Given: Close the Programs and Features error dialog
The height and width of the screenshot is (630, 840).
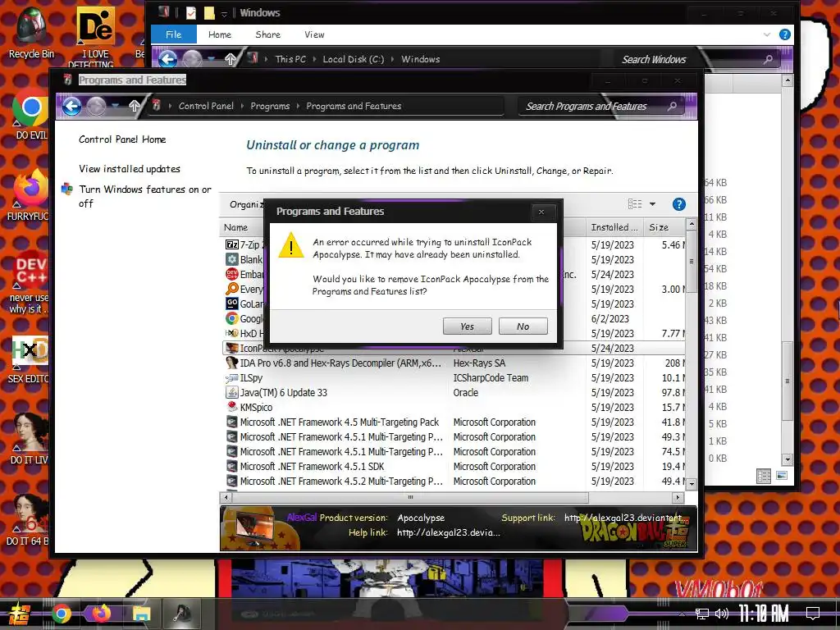Looking at the screenshot, I should point(541,212).
